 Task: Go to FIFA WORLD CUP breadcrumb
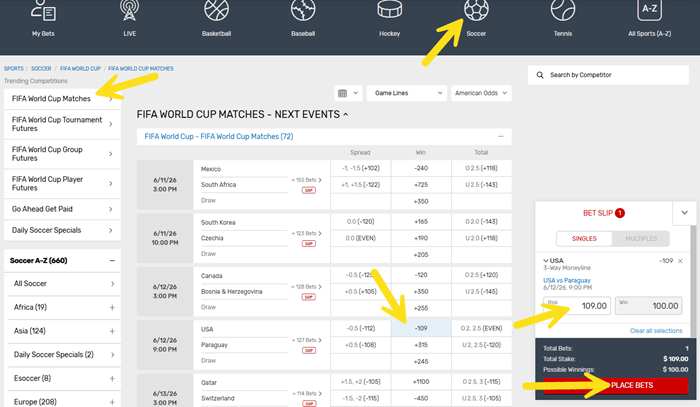(80, 69)
